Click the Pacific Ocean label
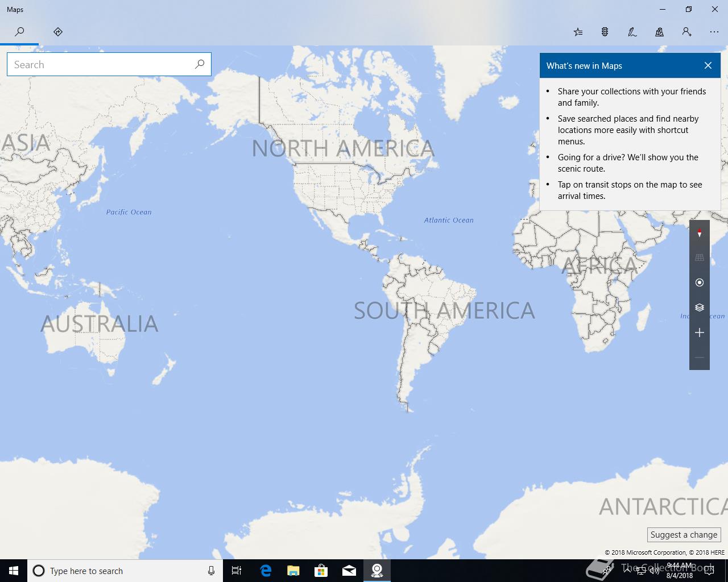 [129, 212]
